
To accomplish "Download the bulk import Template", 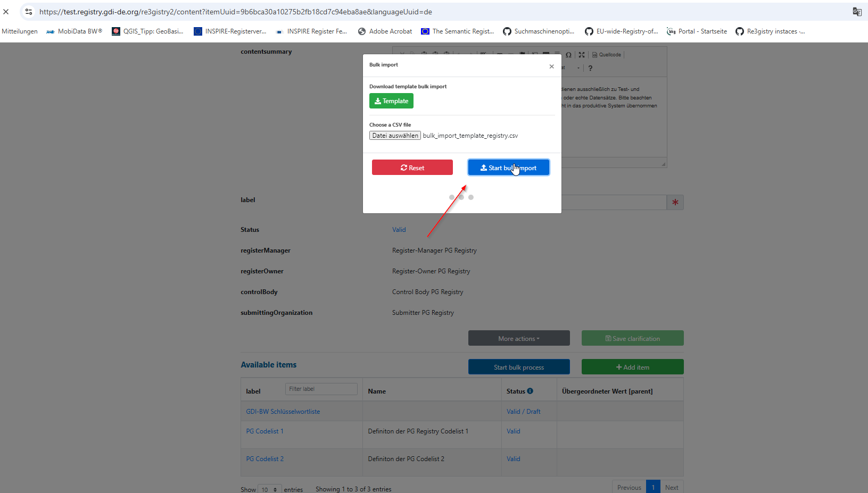I will tap(391, 101).
